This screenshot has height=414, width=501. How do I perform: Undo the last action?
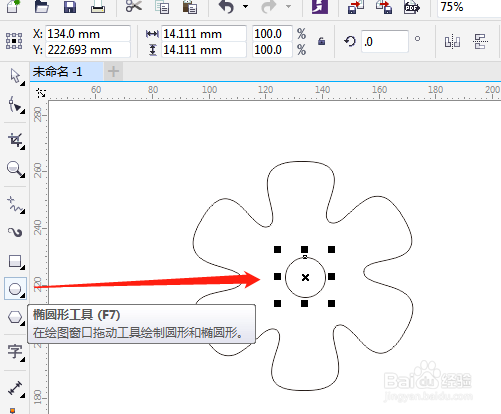[226, 6]
